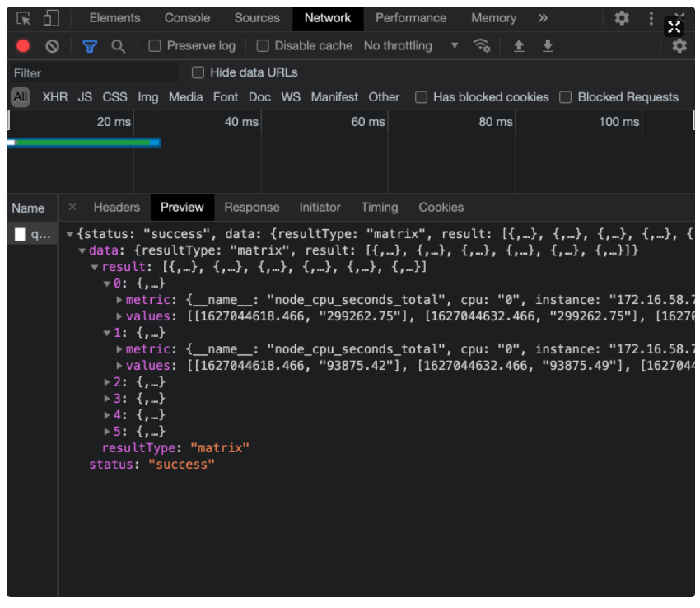The width and height of the screenshot is (700, 608).
Task: Tick the Hide data URLs checkbox
Action: pos(198,72)
